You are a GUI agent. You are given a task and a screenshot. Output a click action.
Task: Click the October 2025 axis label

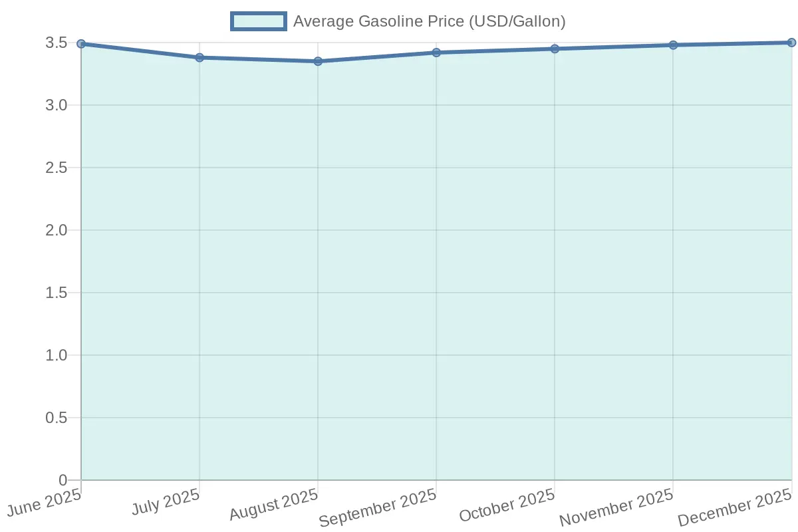coord(507,505)
